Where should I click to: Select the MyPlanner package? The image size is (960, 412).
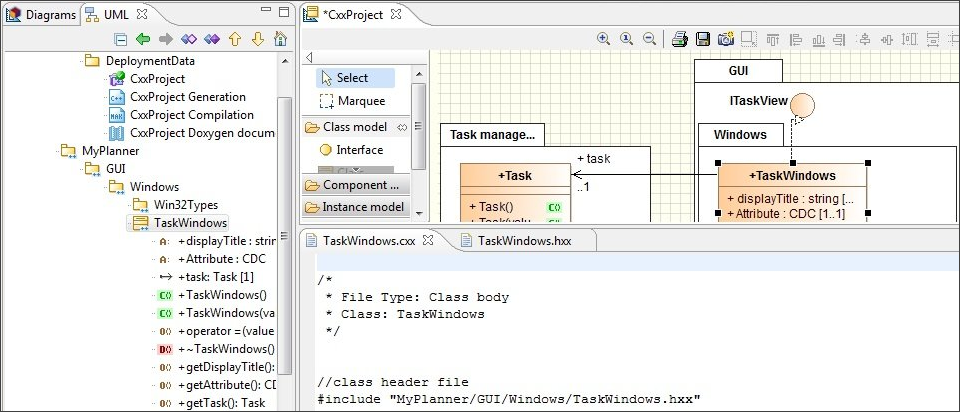pyautogui.click(x=100, y=151)
